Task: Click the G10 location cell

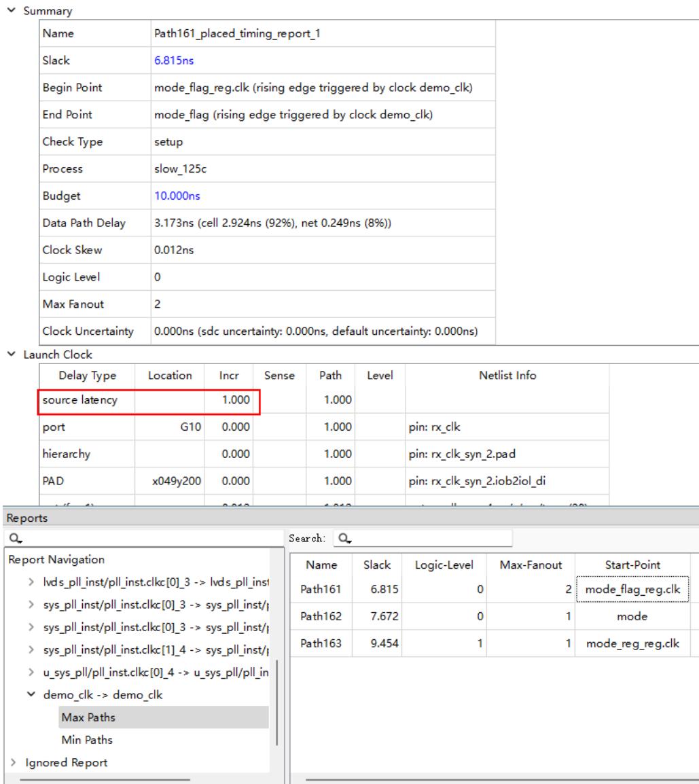Action: (x=170, y=427)
